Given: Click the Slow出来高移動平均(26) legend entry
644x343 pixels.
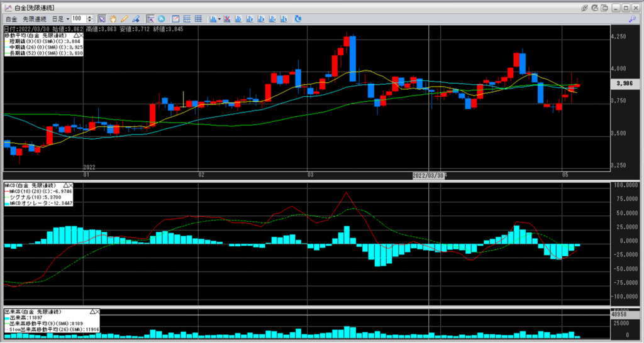Looking at the screenshot, I should (x=52, y=329).
